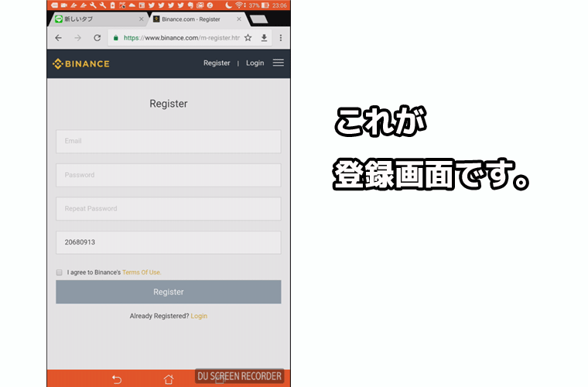
Task: Tap the Android back navigation button
Action: click(x=117, y=379)
